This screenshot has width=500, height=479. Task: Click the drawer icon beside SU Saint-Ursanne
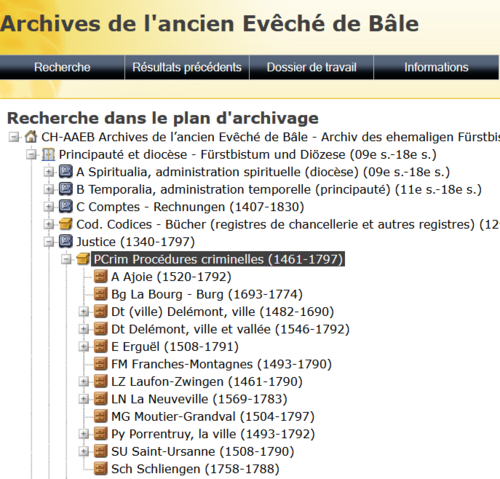(101, 451)
